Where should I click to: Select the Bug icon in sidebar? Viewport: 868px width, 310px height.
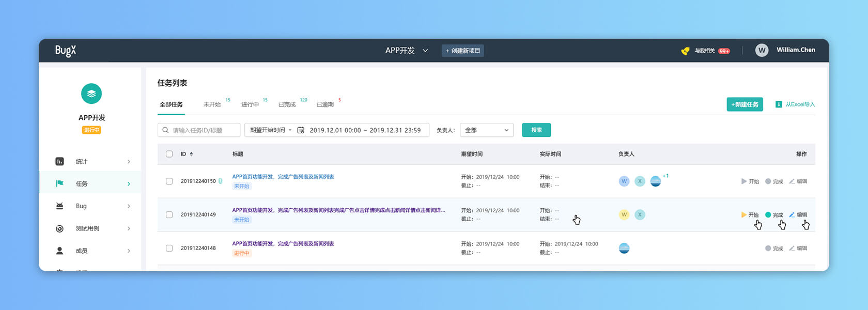[x=59, y=206]
